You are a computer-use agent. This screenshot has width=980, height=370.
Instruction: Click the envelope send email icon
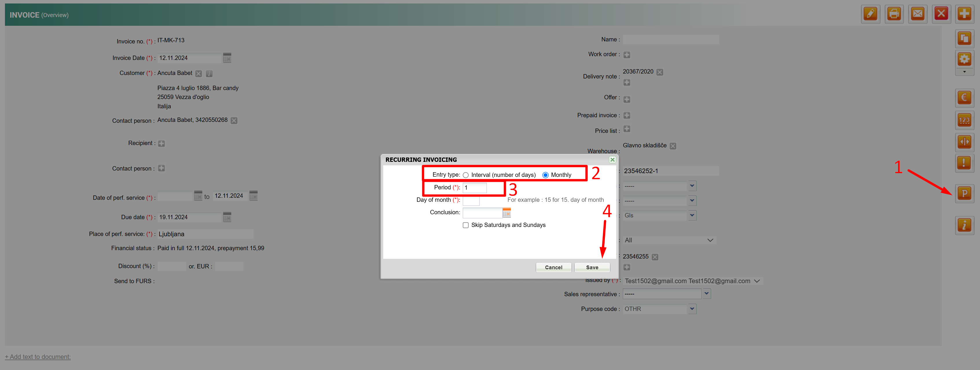click(917, 14)
